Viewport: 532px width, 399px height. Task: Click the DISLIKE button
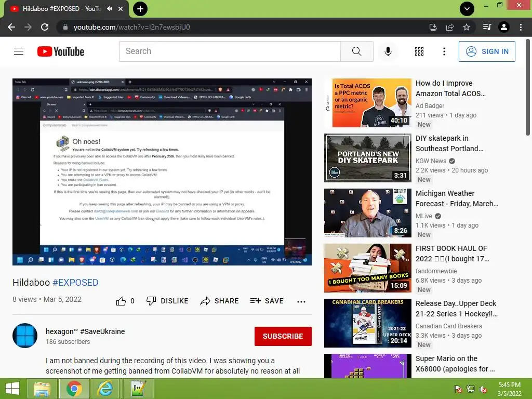coord(167,301)
